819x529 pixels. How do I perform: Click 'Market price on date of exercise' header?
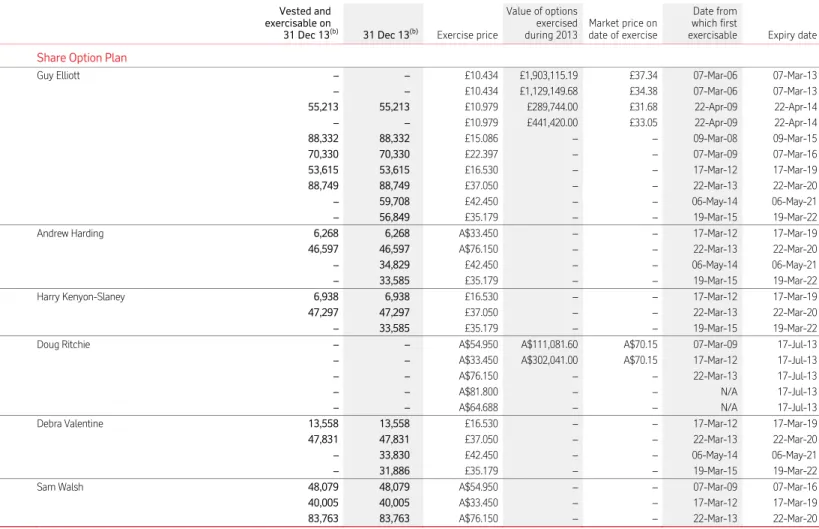(x=623, y=29)
